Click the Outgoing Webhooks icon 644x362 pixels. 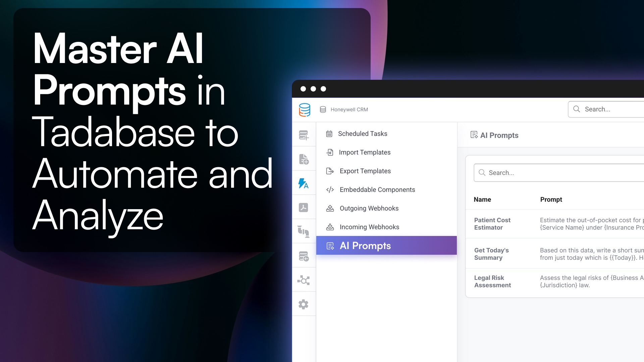[330, 208]
